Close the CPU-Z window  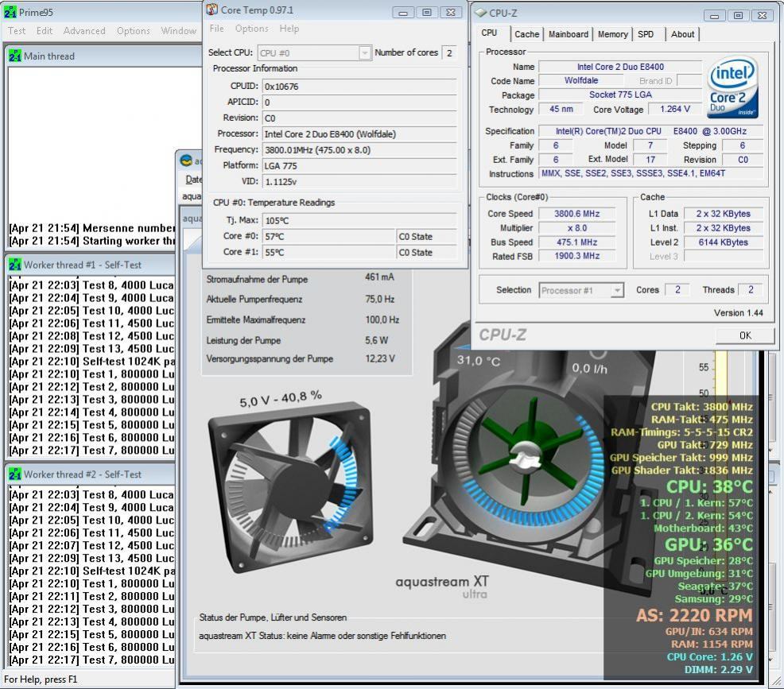click(x=762, y=15)
